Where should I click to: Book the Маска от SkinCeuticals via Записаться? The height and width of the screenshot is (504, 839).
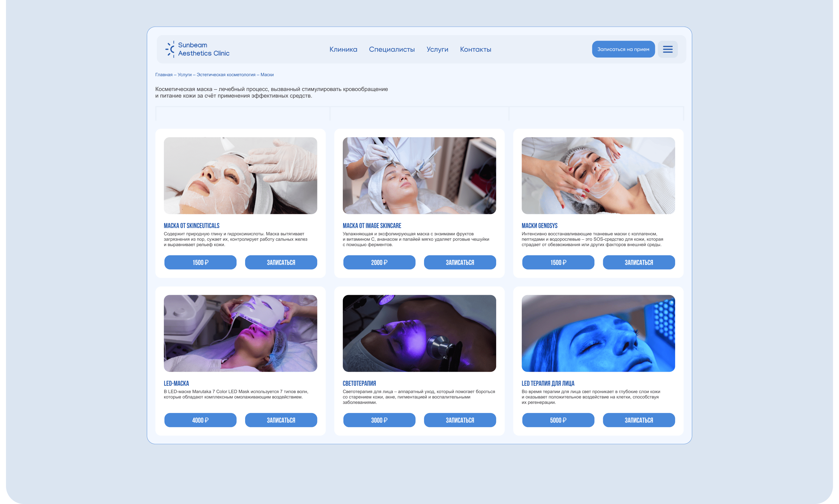point(281,262)
